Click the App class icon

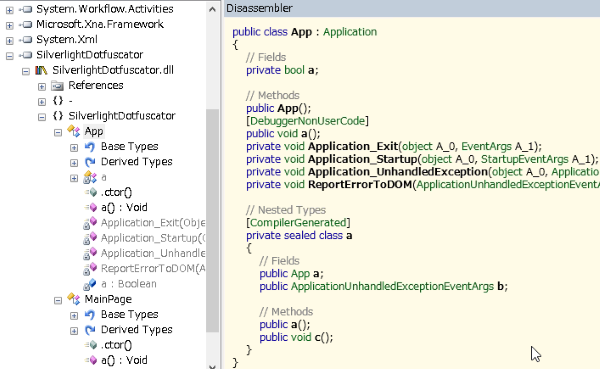pos(73,131)
